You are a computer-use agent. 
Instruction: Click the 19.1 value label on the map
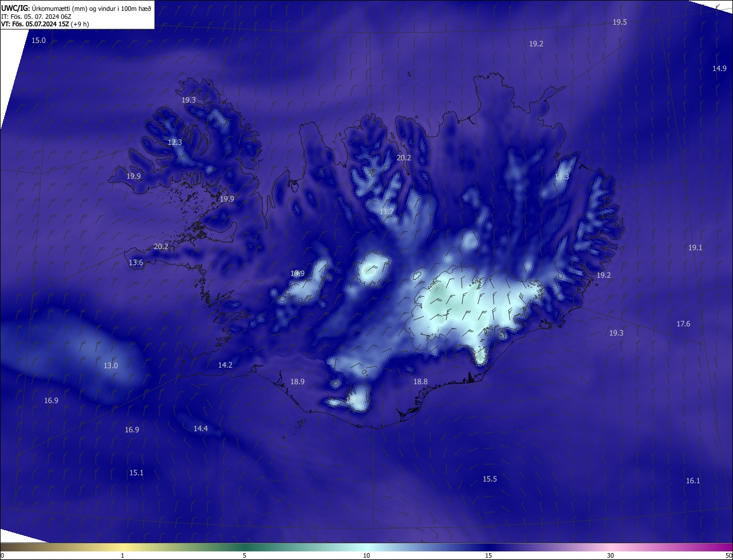[695, 248]
